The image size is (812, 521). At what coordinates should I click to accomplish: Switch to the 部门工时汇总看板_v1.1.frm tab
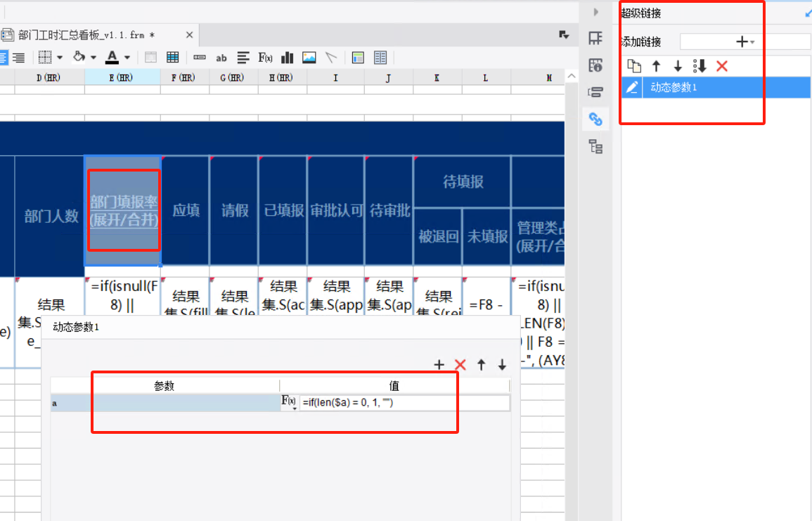(86, 34)
